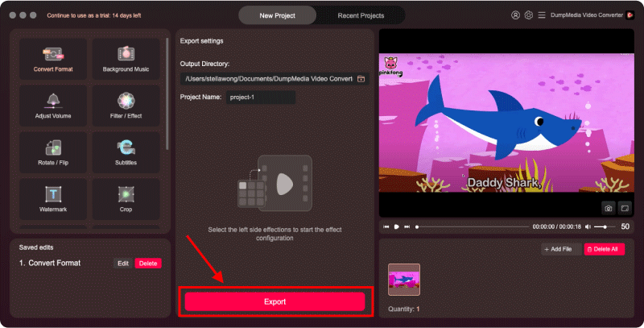Viewport: 644px width, 328px height.
Task: Click the playback progress slider
Action: point(473,226)
